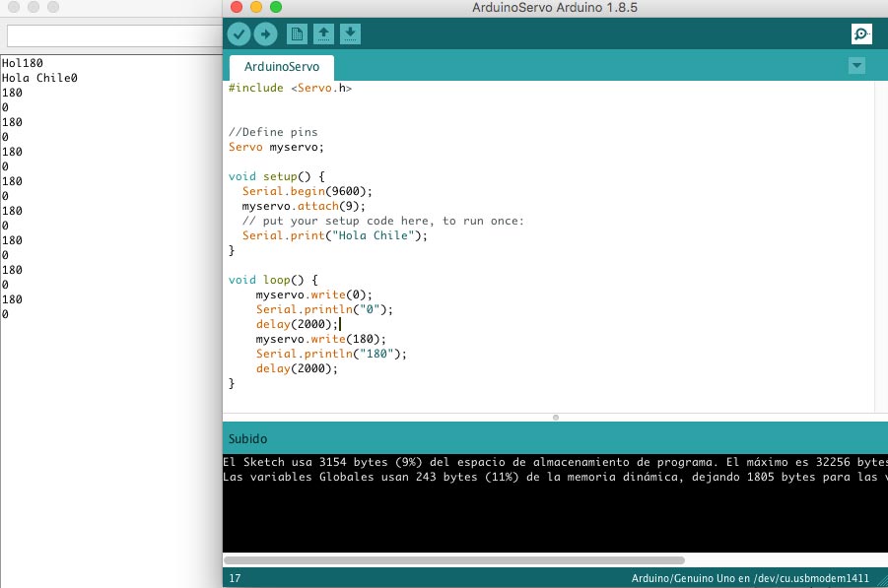This screenshot has width=888, height=588.
Task: Click the ArduinoServo Arduino 1.8.5 title bar
Action: (x=552, y=6)
